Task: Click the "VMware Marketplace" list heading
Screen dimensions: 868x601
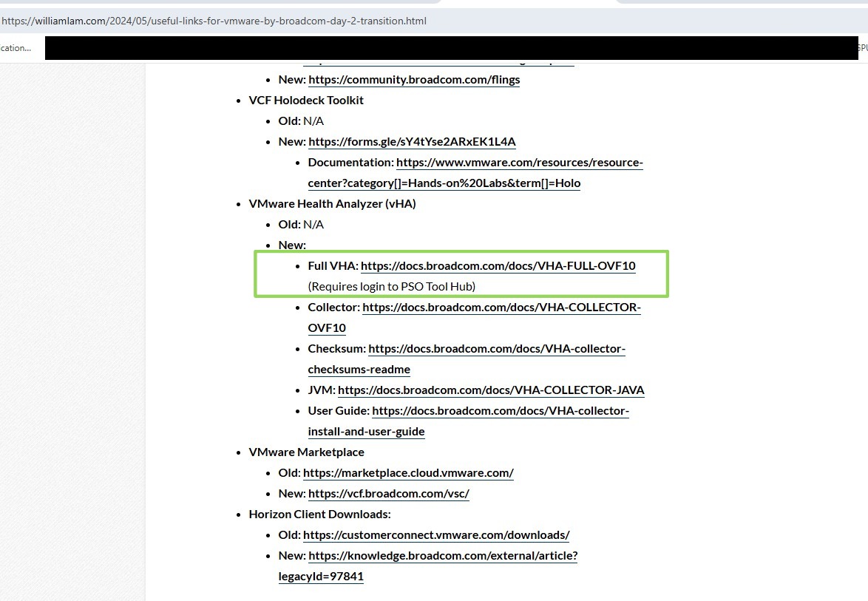Action: 306,452
